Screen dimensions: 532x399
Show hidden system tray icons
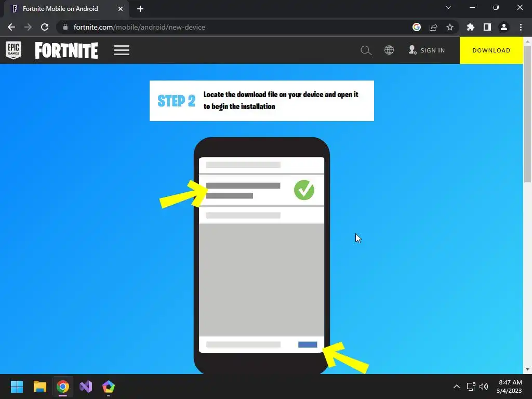coord(457,387)
